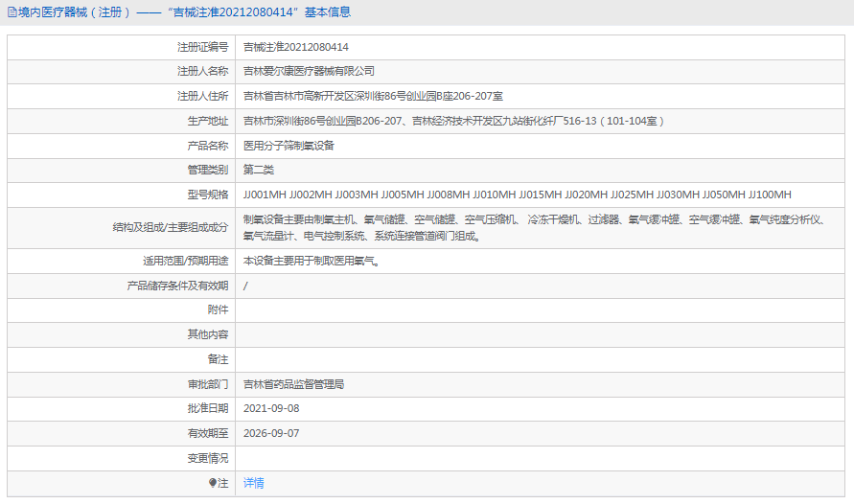Select the page title 境内医疗器械（注册）基本信息

(184, 11)
